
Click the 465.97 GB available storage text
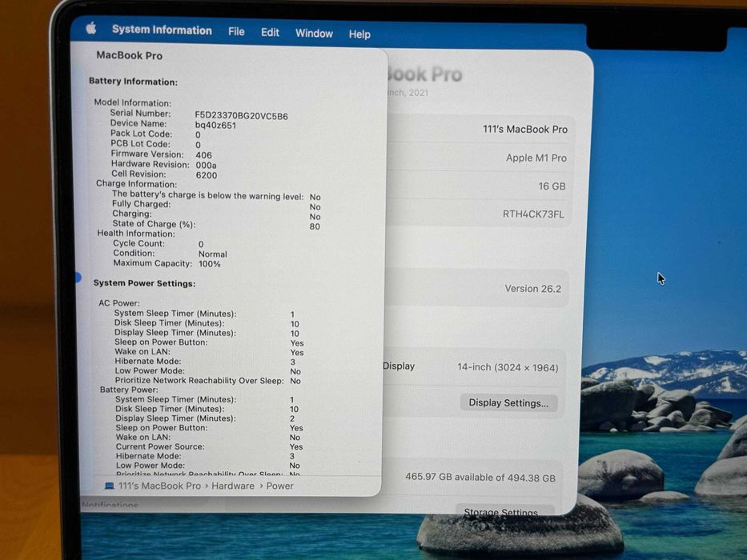(480, 478)
